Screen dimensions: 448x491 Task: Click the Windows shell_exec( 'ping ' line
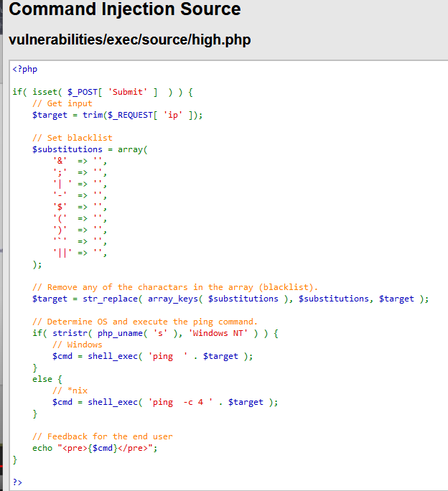153,356
